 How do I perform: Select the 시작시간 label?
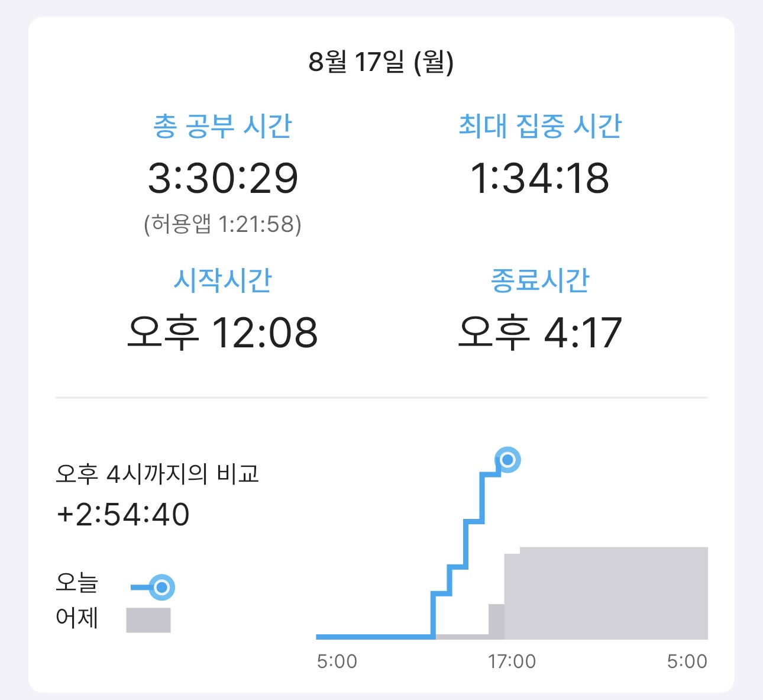[x=222, y=280]
